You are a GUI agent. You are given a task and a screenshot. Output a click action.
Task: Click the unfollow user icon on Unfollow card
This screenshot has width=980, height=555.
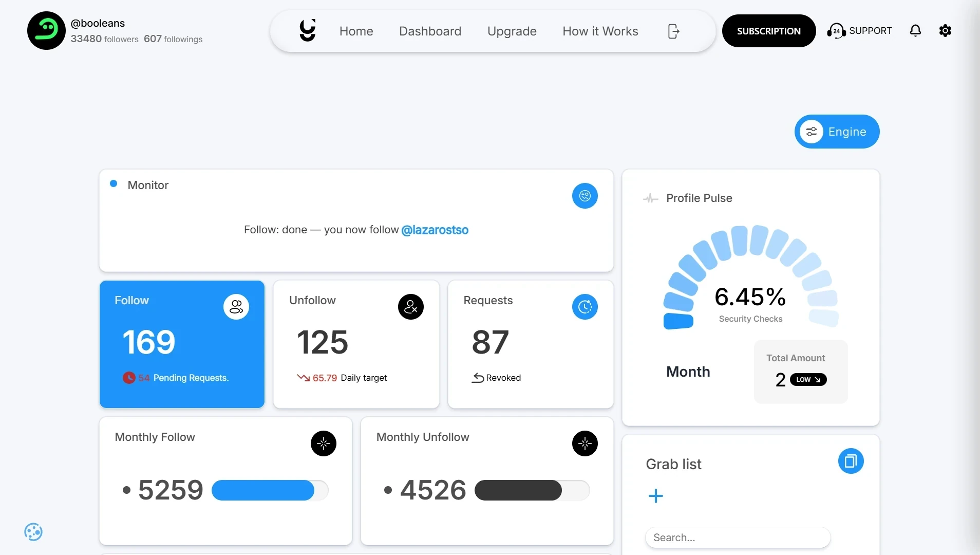[x=410, y=306]
